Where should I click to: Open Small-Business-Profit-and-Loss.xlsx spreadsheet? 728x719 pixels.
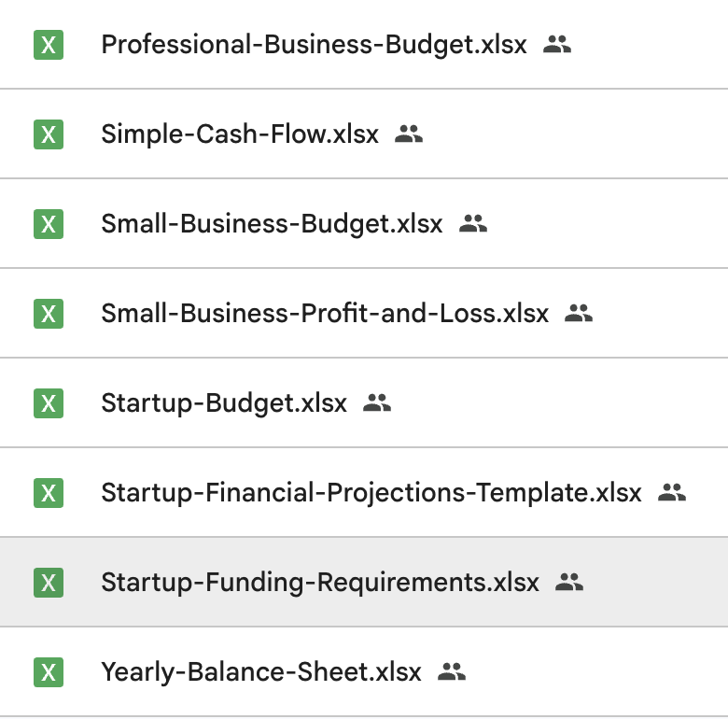coord(325,314)
